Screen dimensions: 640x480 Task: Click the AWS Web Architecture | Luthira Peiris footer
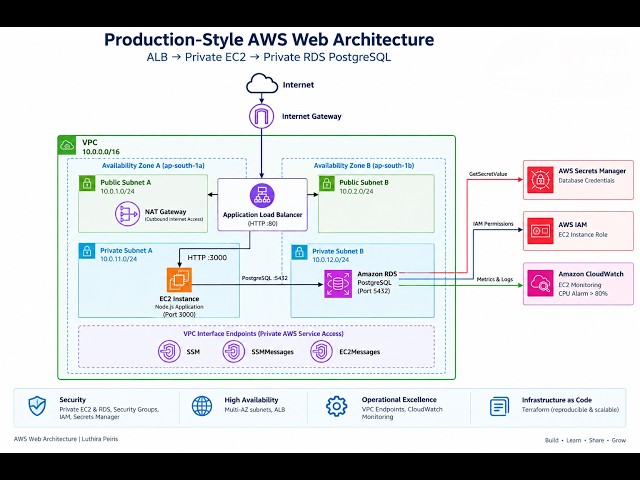(x=66, y=439)
